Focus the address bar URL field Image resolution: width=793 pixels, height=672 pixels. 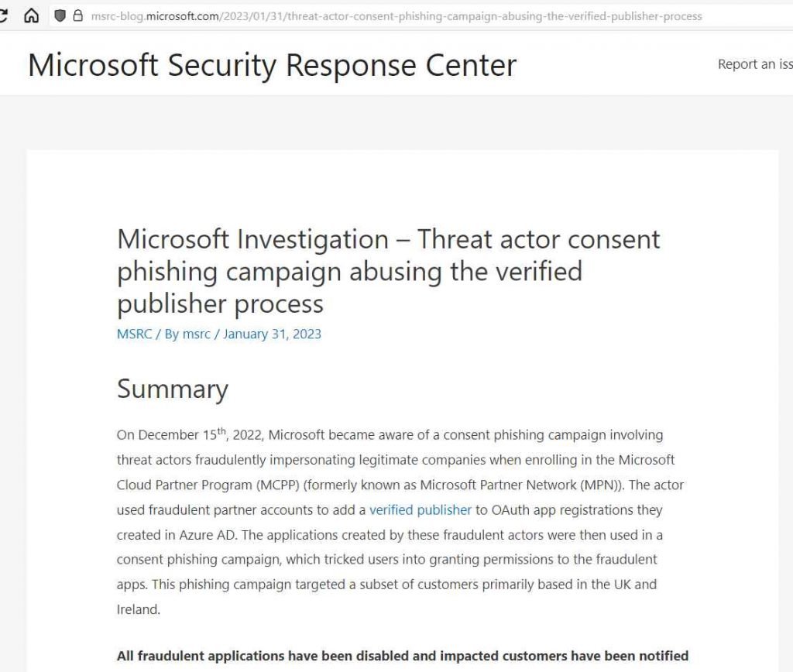coord(395,15)
